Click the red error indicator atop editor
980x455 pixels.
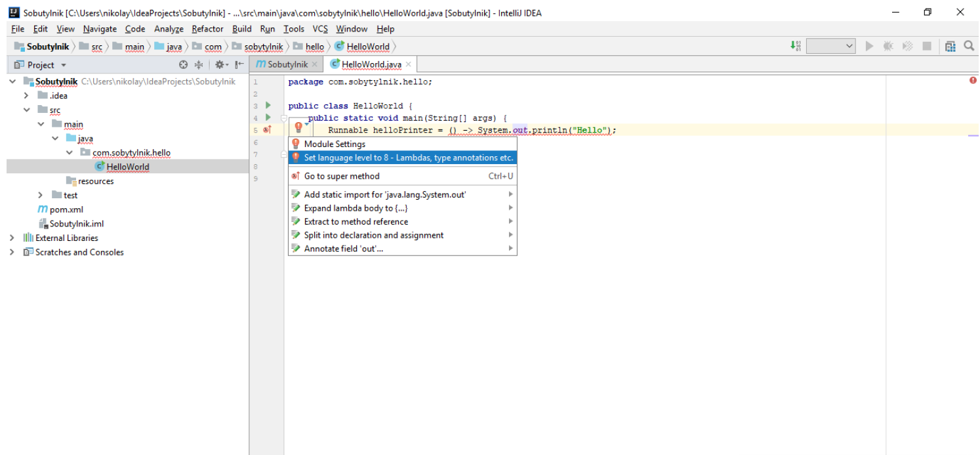973,80
